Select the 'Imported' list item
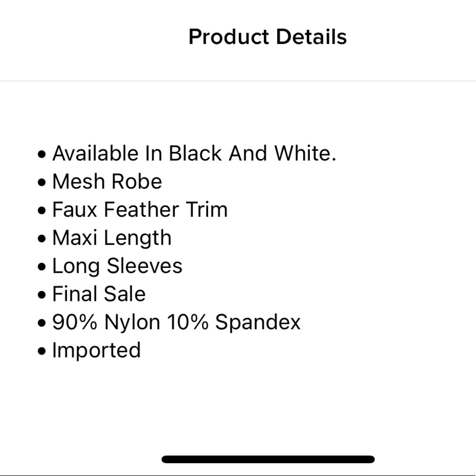Image resolution: width=476 pixels, height=476 pixels. [96, 350]
